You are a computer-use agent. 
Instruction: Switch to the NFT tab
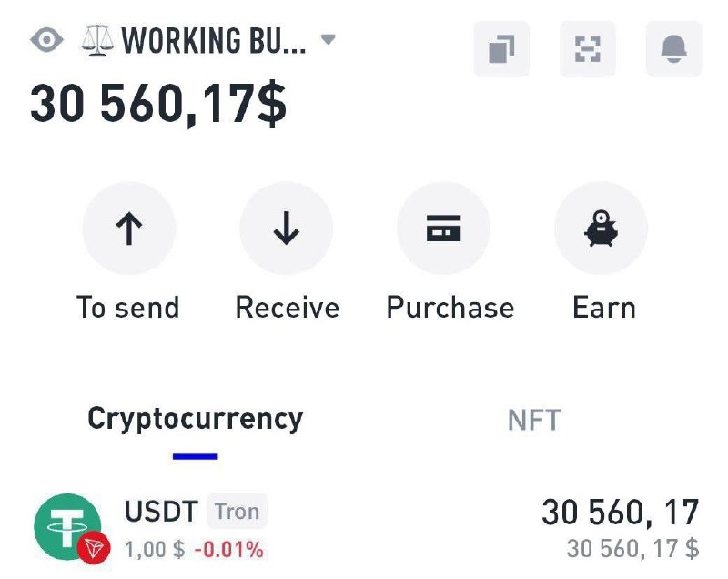534,421
